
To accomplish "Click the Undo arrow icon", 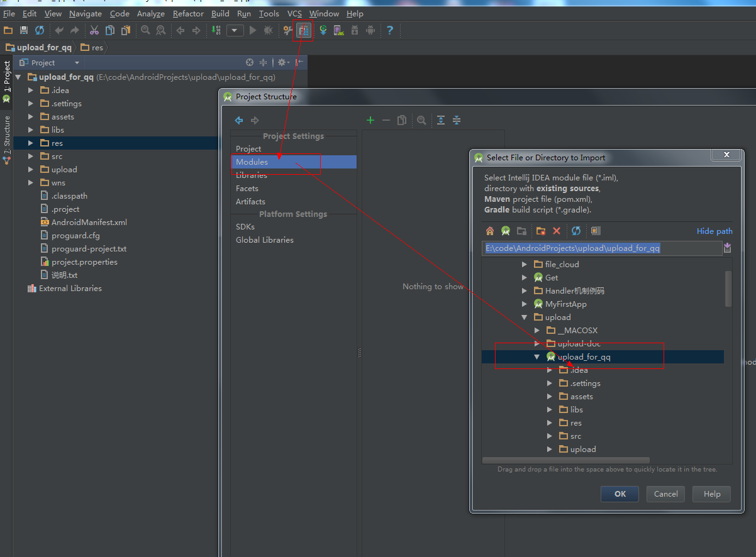I will click(59, 30).
